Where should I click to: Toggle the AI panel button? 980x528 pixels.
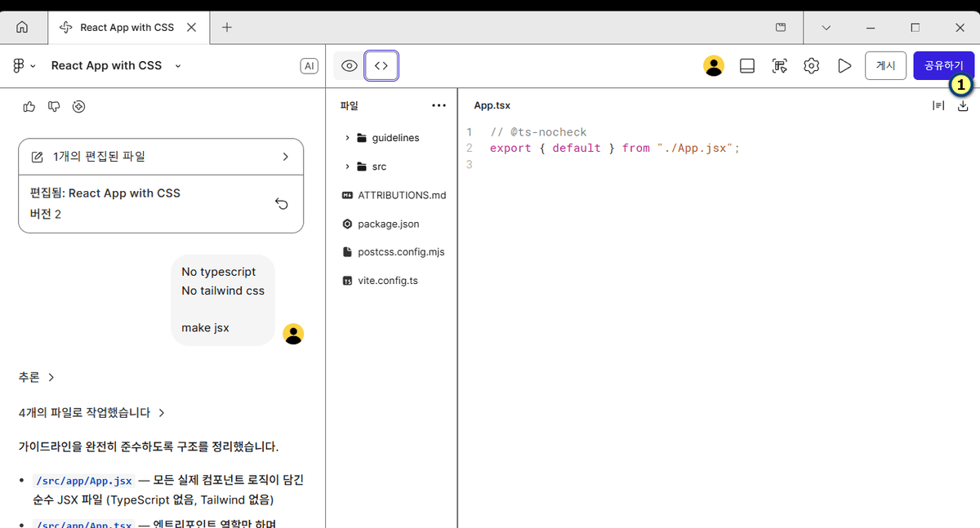(309, 66)
